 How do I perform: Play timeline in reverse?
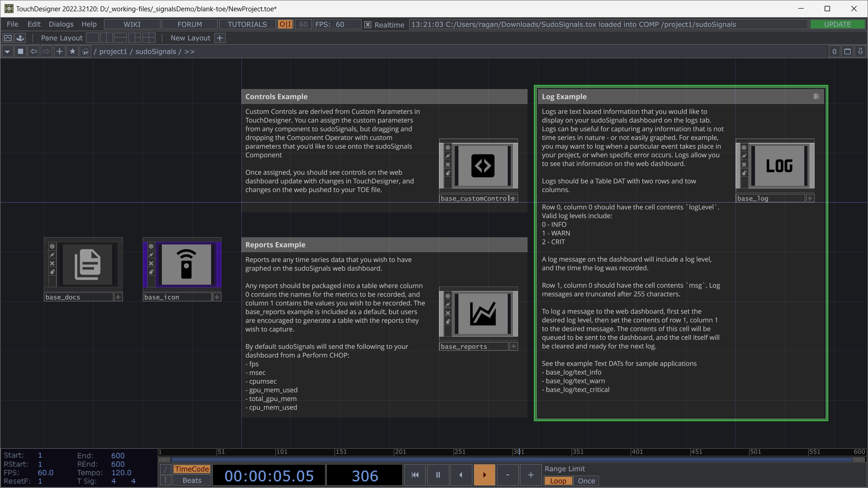click(461, 475)
